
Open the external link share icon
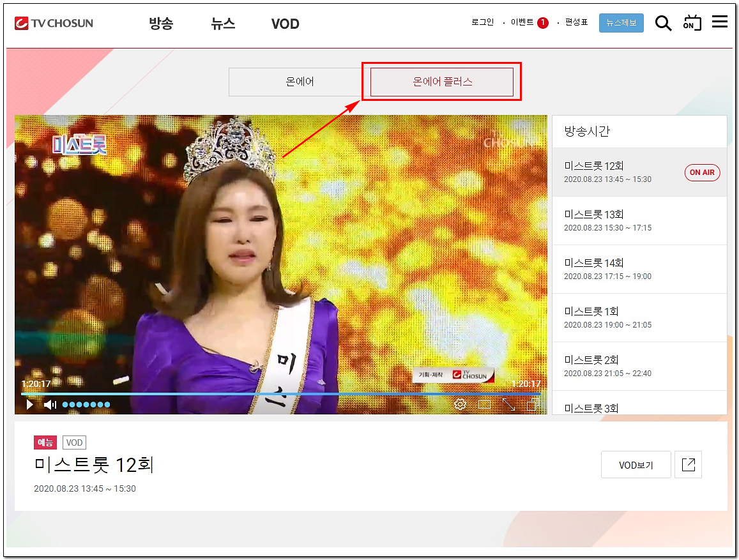(688, 465)
